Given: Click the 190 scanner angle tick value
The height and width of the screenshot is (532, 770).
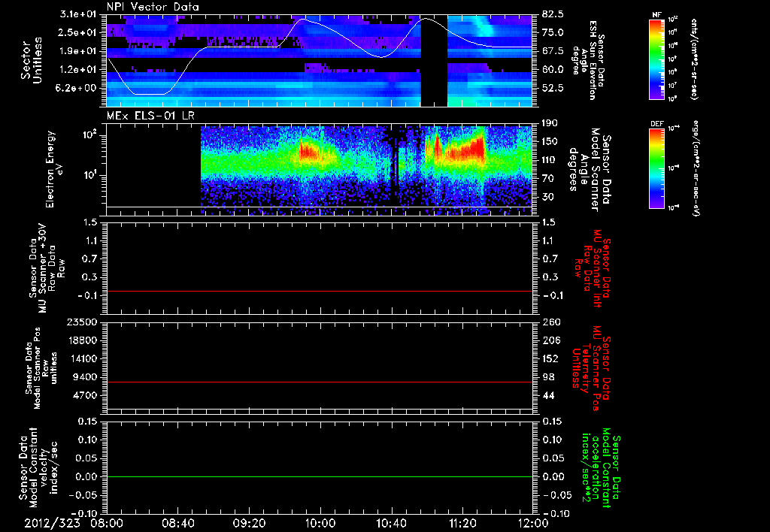Looking at the screenshot, I should pyautogui.click(x=551, y=123).
